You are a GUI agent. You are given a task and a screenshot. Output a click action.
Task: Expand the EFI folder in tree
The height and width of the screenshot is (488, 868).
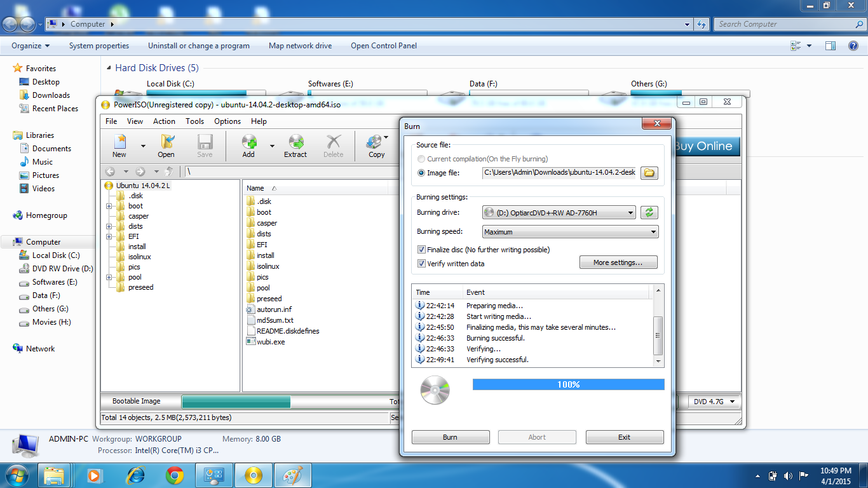109,236
